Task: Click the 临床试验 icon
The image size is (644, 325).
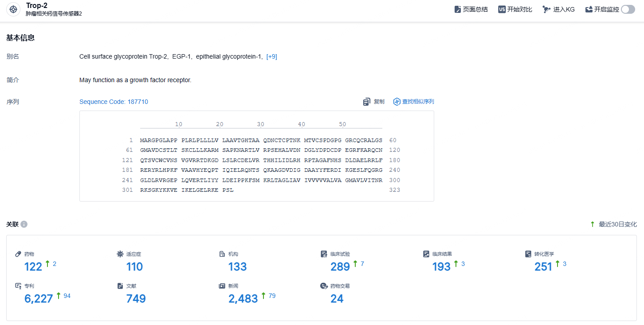Action: [x=324, y=254]
